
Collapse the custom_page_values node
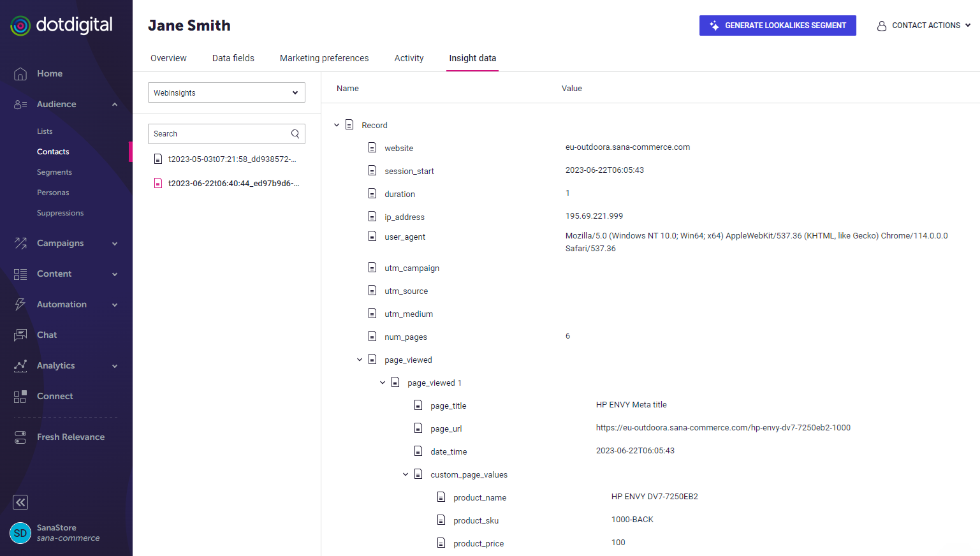[406, 474]
